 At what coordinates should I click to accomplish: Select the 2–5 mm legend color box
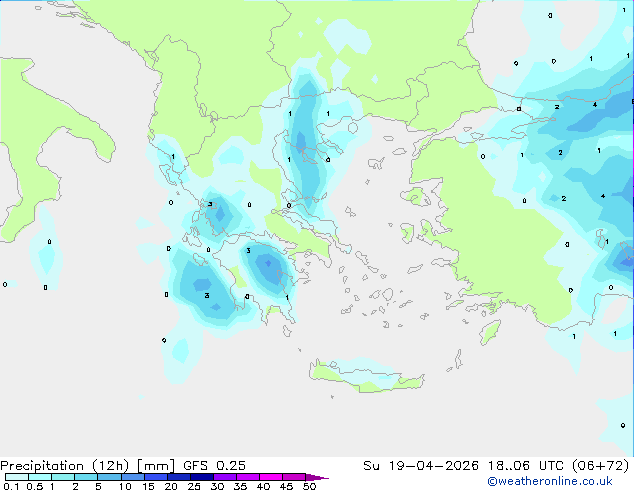[x=86, y=477]
